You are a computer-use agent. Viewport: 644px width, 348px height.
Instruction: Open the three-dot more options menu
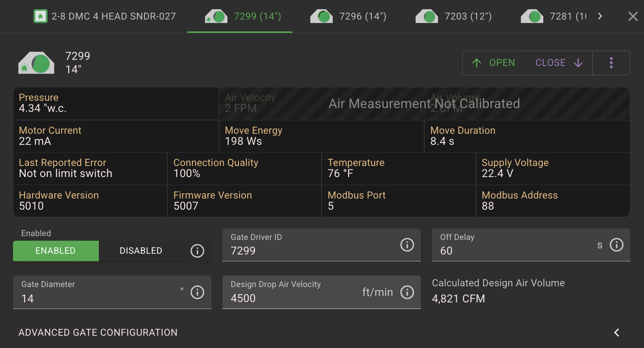coord(611,63)
